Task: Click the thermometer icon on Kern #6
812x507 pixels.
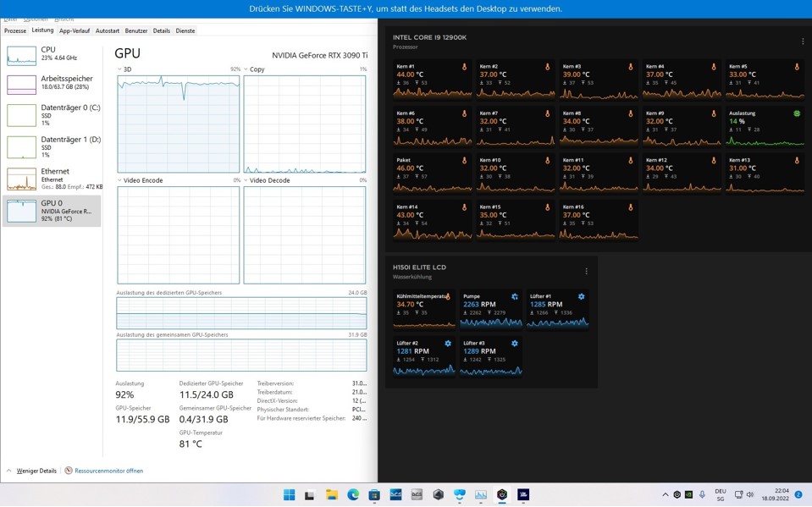Action: tap(464, 113)
